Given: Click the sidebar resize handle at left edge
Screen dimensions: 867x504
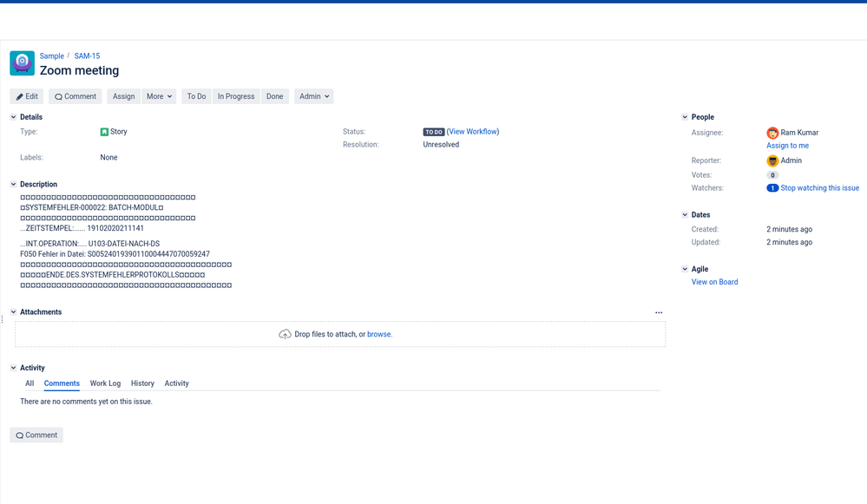Looking at the screenshot, I should point(3,319).
